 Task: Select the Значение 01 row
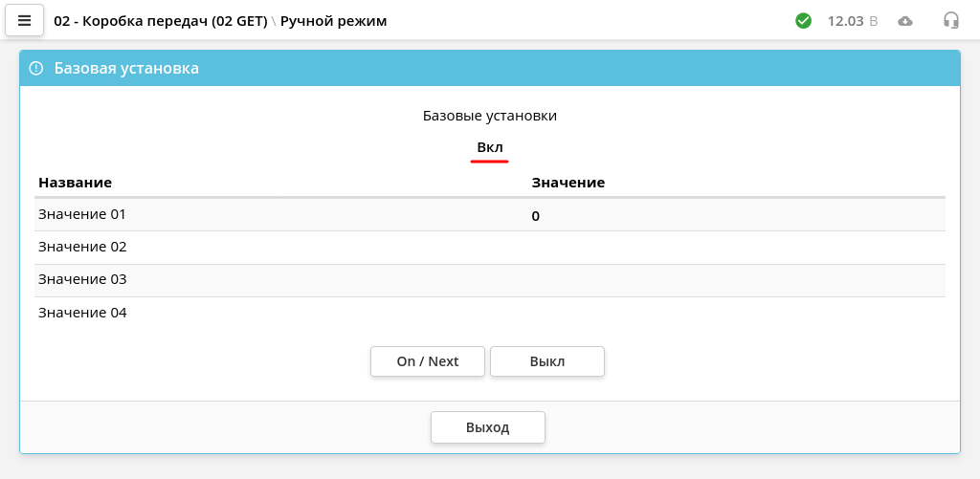coord(490,215)
